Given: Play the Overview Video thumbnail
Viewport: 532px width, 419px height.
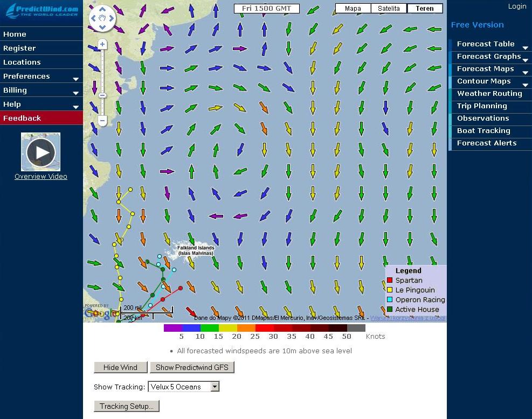Looking at the screenshot, I should [41, 152].
